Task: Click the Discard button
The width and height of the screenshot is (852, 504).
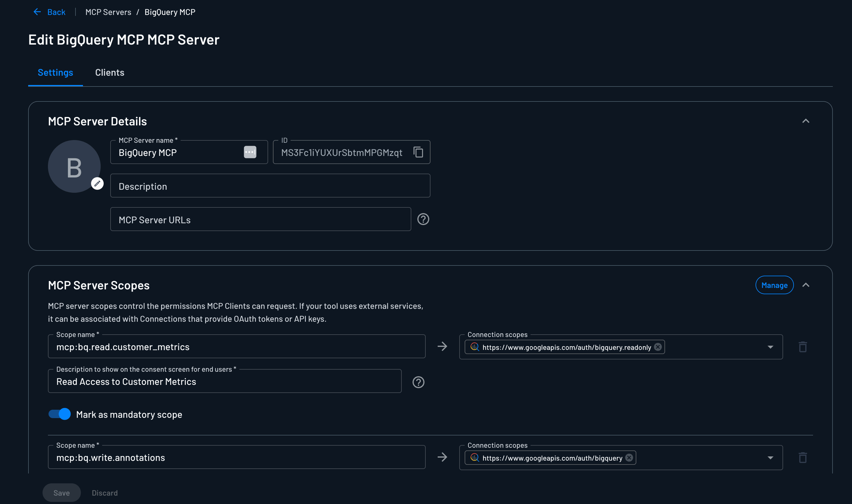Action: tap(105, 493)
